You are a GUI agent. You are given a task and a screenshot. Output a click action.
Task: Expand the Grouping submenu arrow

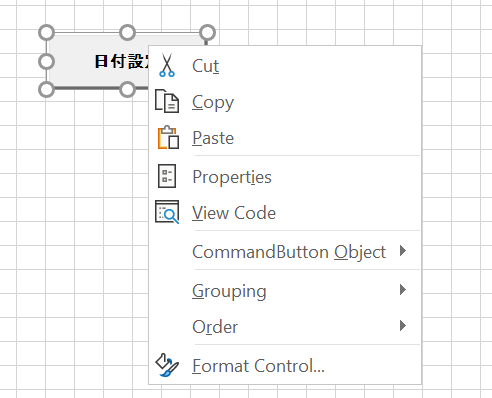pyautogui.click(x=403, y=290)
